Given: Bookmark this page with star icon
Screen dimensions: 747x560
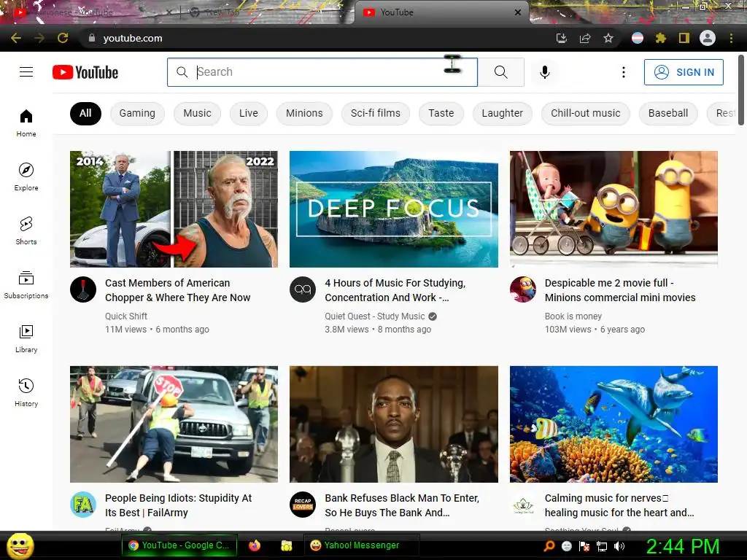Looking at the screenshot, I should tap(608, 38).
